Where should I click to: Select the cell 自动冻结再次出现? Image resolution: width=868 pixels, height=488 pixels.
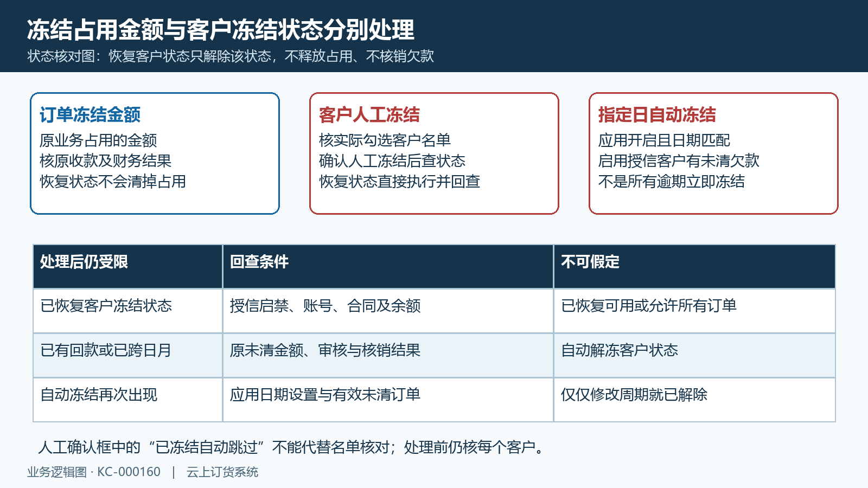click(128, 400)
